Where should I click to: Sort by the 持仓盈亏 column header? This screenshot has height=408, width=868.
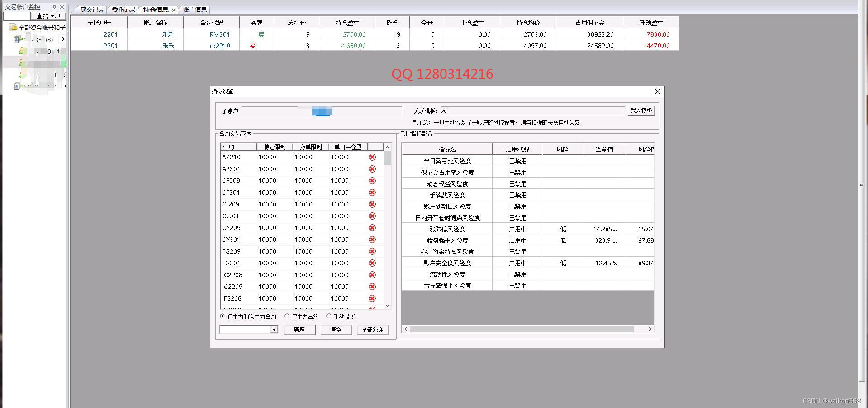tap(347, 22)
